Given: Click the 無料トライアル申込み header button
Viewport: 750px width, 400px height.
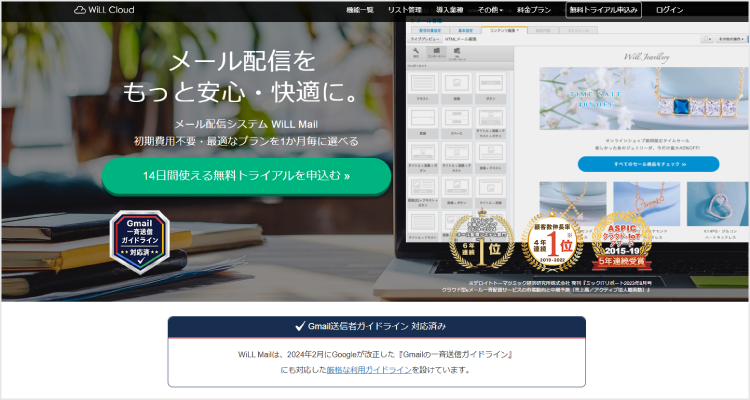Looking at the screenshot, I should coord(604,10).
